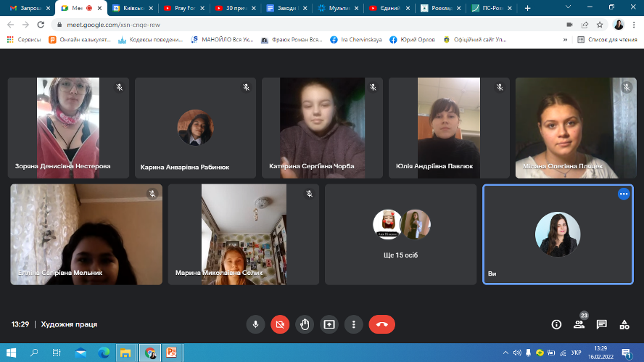Select Марина Миколаївна Селик video tile
The height and width of the screenshot is (362, 644).
click(x=244, y=234)
